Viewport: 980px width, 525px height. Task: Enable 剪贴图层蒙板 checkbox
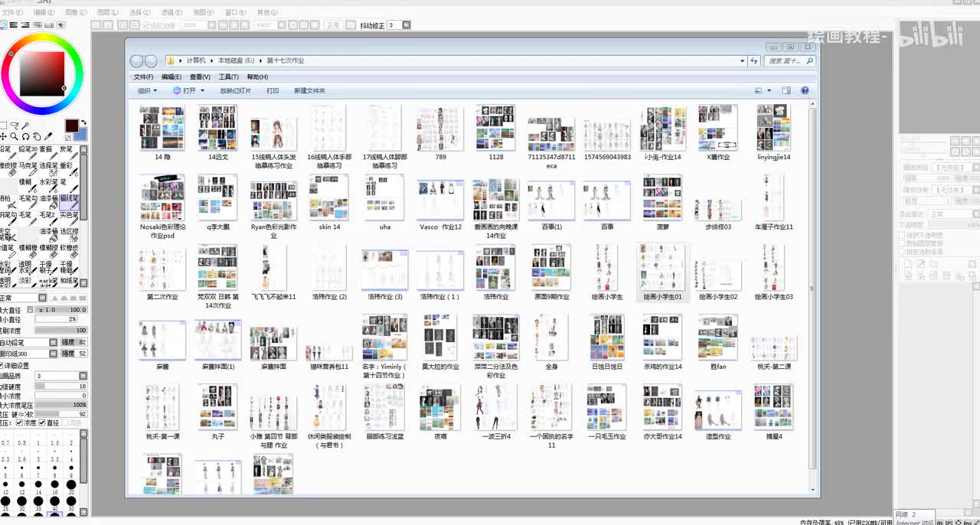point(901,243)
